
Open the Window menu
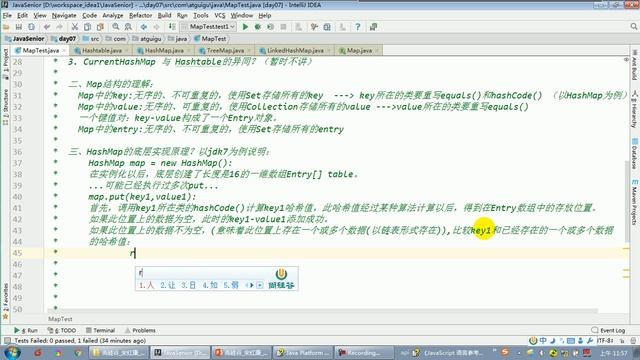point(242,16)
